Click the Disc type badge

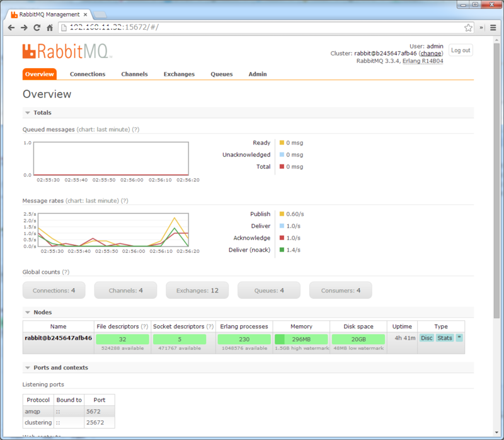[x=427, y=338]
